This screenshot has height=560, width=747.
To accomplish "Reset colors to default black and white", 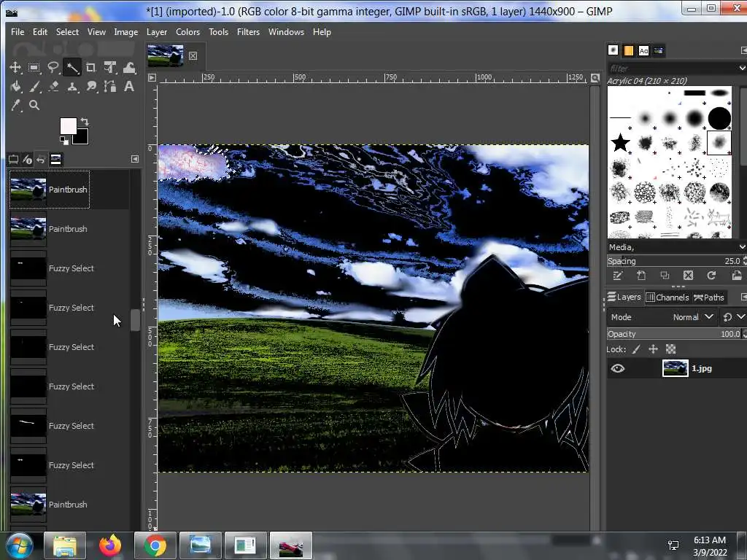I will point(64,140).
